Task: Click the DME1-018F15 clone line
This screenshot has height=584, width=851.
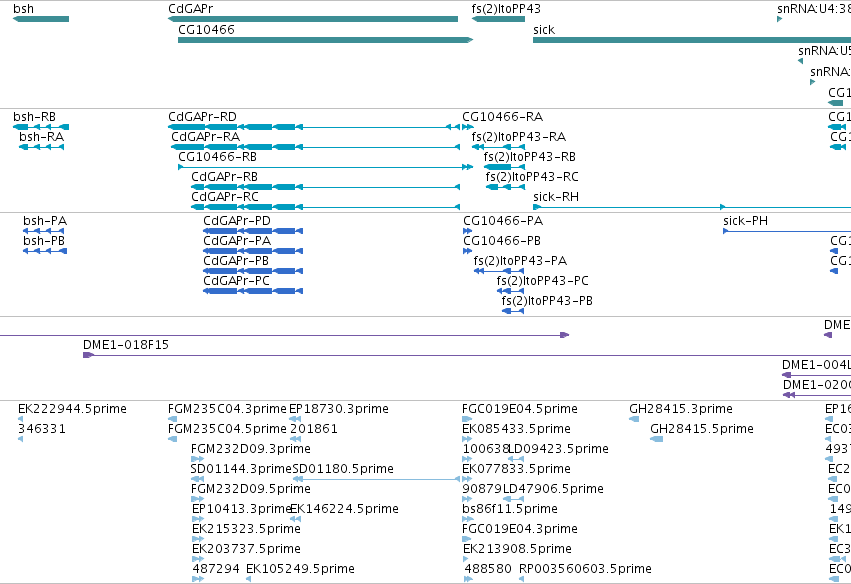Action: 467,356
